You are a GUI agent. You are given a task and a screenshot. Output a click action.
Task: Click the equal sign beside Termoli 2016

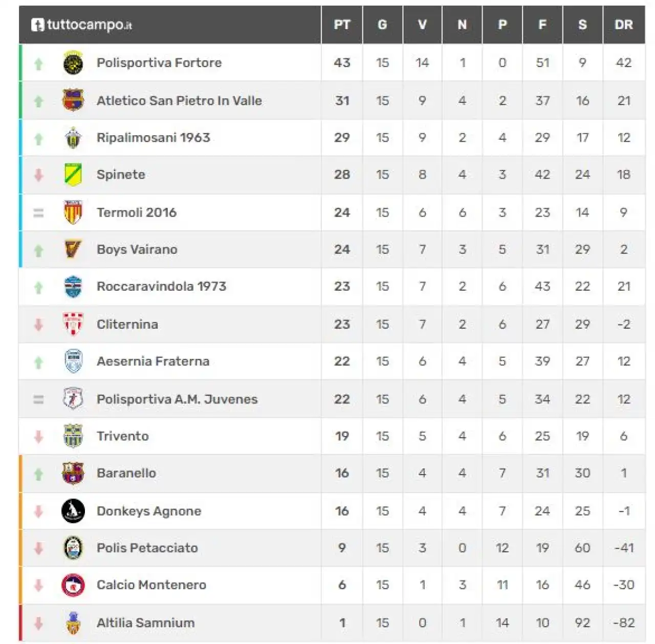(x=38, y=213)
